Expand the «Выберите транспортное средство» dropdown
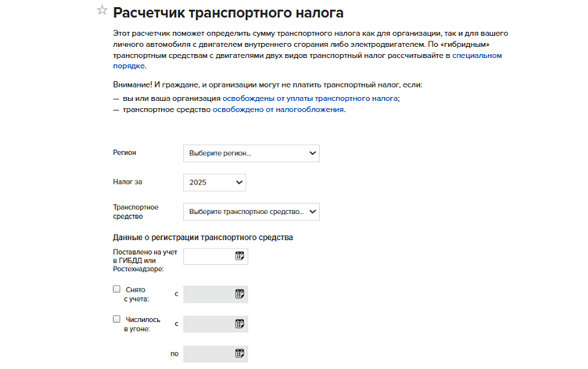588x369 pixels. 251,212
